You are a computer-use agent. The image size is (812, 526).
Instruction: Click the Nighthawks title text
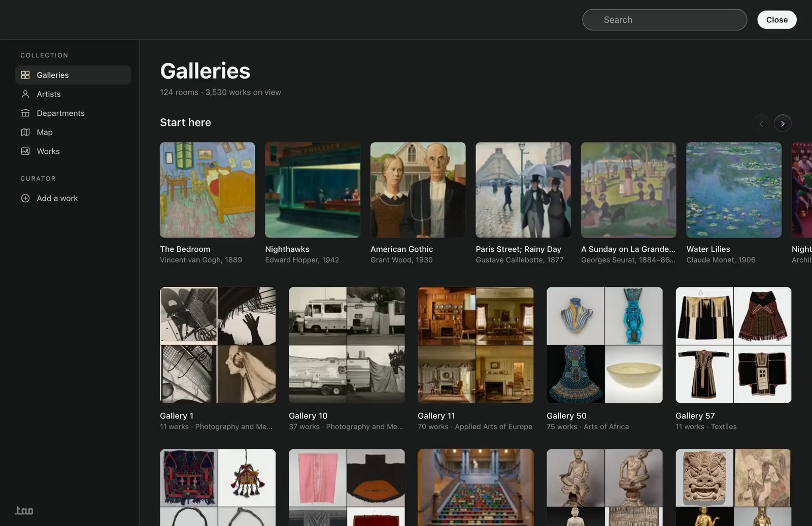coord(287,249)
